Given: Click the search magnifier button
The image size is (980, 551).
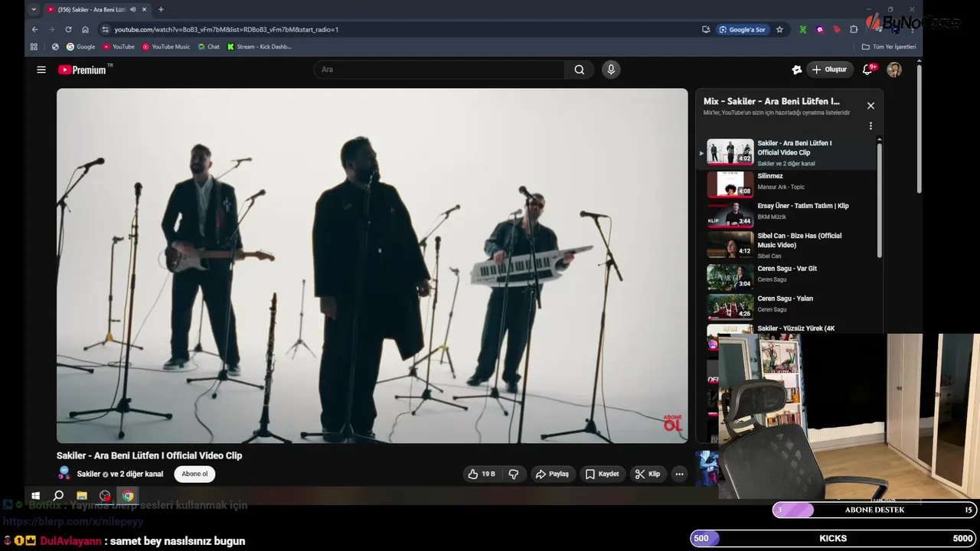Looking at the screenshot, I should tap(580, 70).
